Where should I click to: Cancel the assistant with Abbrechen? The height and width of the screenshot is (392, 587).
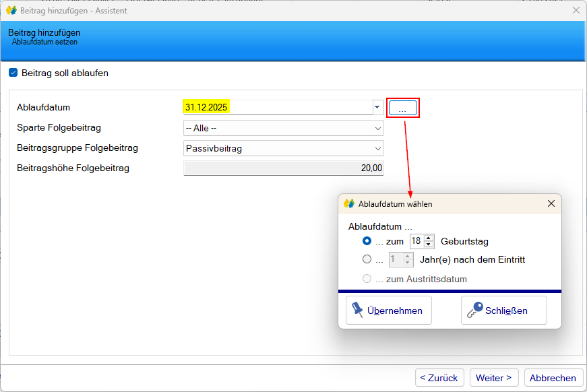(553, 378)
